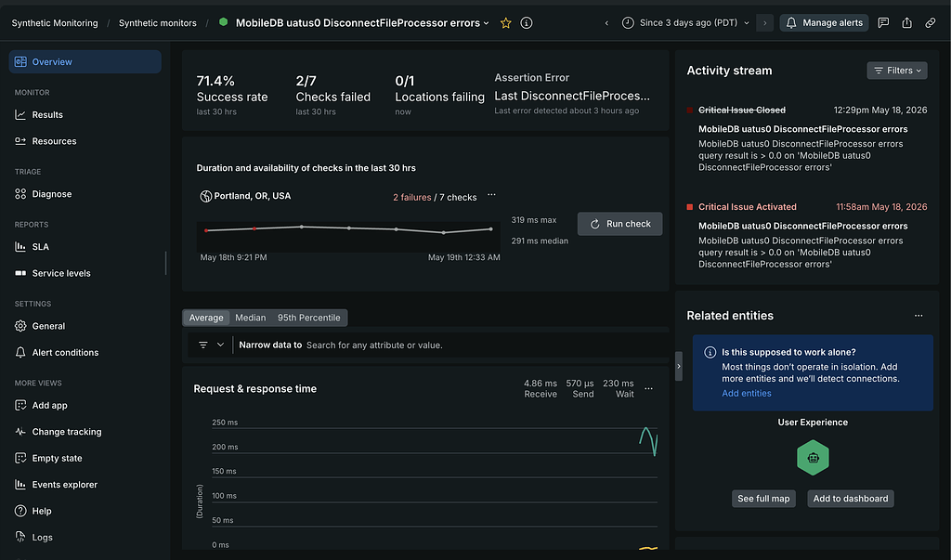Open the Activity stream Filters dropdown
951x560 pixels.
coord(897,71)
